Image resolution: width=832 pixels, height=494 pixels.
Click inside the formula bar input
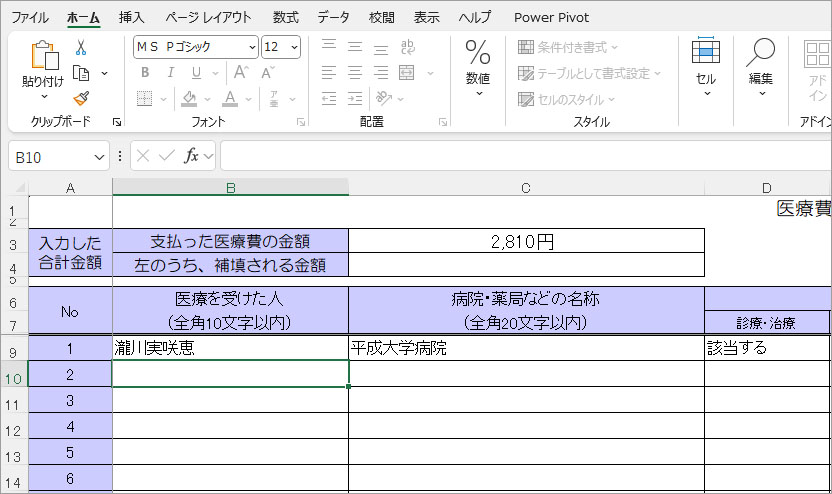[x=525, y=156]
